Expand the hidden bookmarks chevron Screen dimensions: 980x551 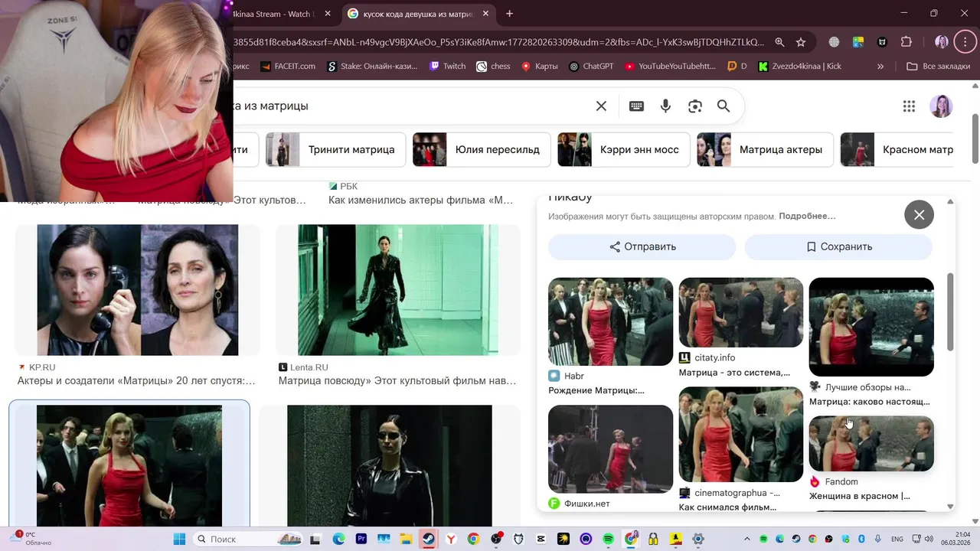(880, 67)
